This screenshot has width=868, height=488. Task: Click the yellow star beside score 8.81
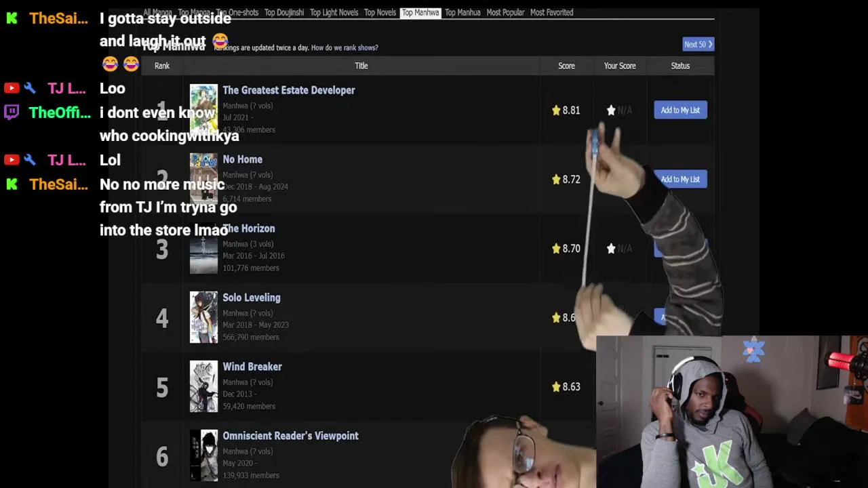click(556, 110)
